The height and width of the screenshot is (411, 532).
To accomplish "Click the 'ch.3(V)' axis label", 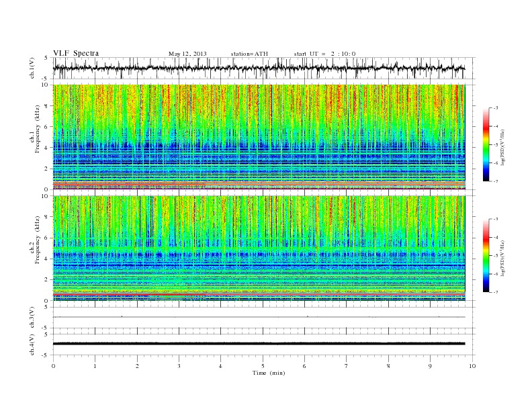I will pyautogui.click(x=32, y=317).
